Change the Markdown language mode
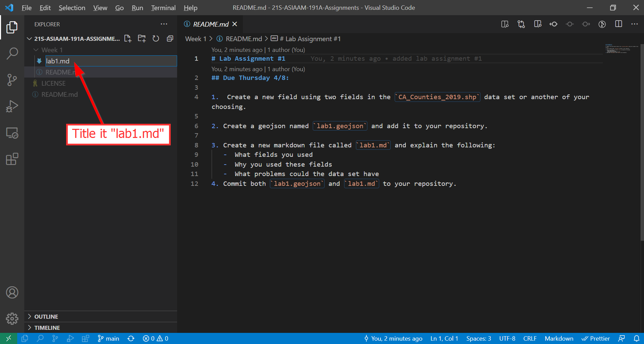The image size is (644, 344). tap(559, 339)
